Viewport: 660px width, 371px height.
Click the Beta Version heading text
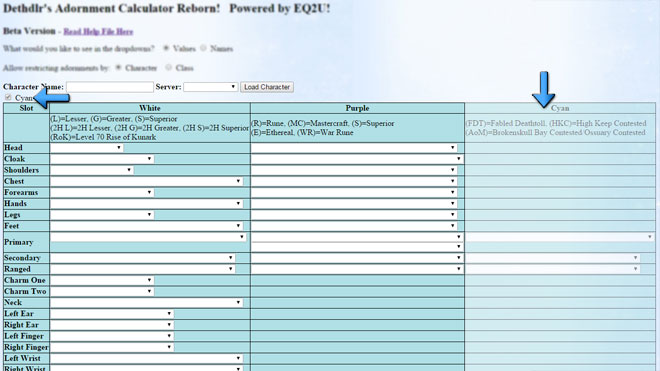29,31
